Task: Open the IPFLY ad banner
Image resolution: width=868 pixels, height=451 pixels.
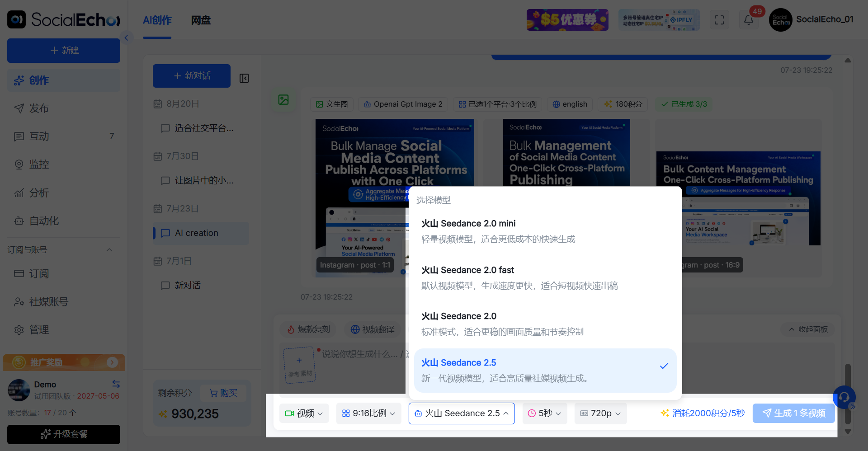Action: coord(659,20)
